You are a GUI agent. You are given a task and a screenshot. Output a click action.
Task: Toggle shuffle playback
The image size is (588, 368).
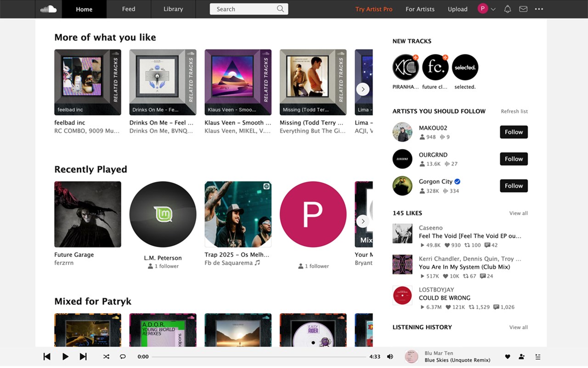point(106,356)
